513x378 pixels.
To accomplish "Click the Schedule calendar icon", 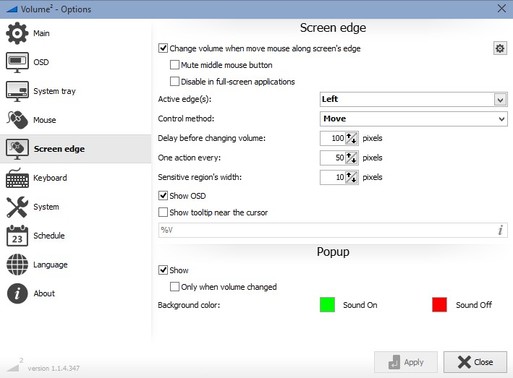I will click(17, 236).
